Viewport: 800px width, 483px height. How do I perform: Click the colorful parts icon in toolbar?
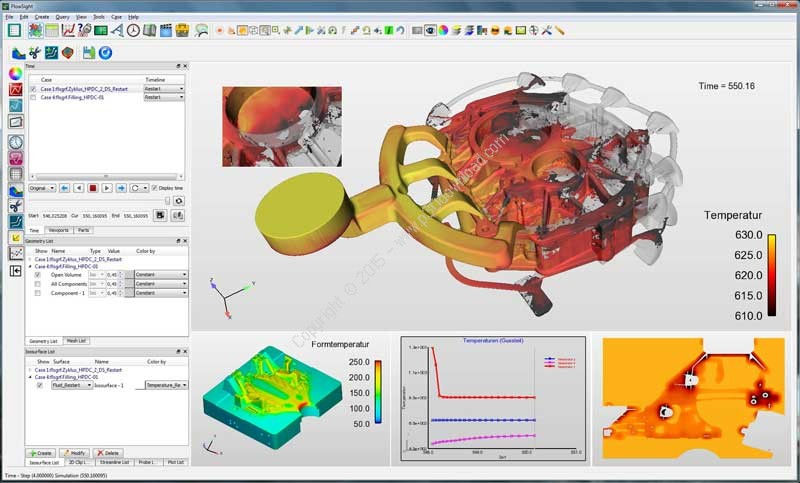35,31
